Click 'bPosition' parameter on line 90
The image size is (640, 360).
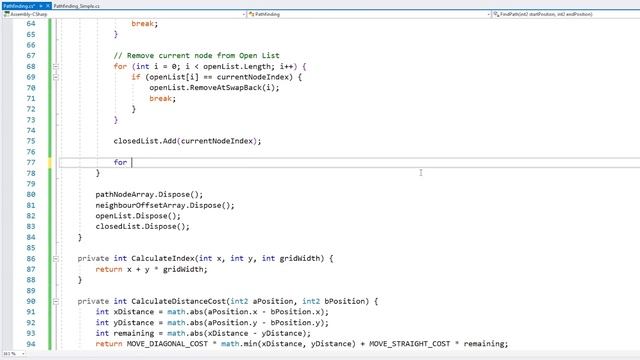pos(344,301)
